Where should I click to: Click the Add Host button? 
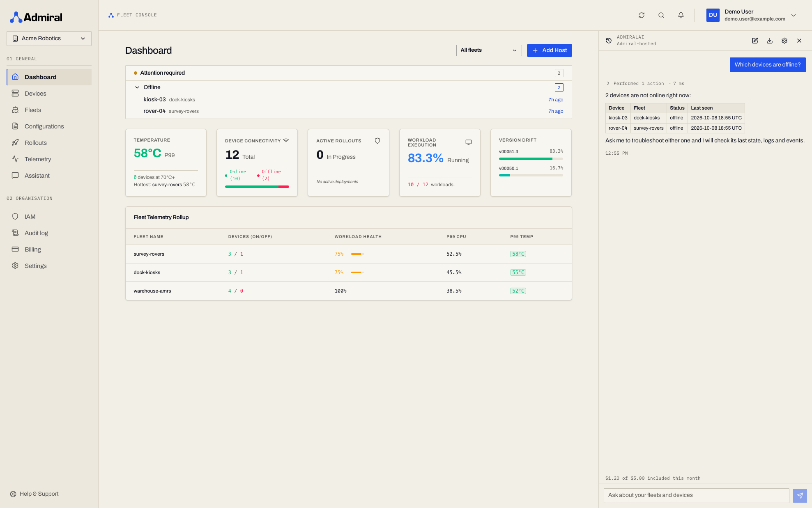[x=549, y=50]
